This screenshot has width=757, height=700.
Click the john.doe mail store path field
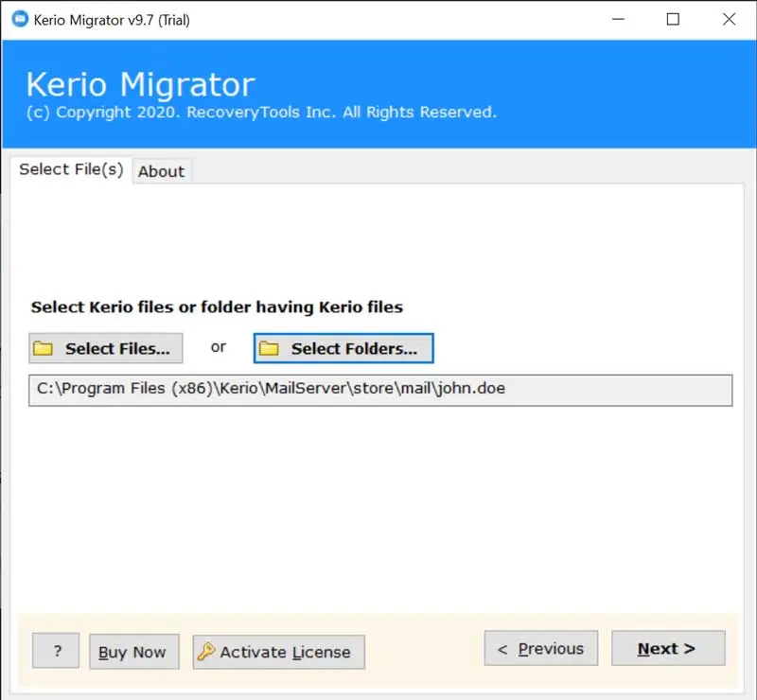click(379, 390)
